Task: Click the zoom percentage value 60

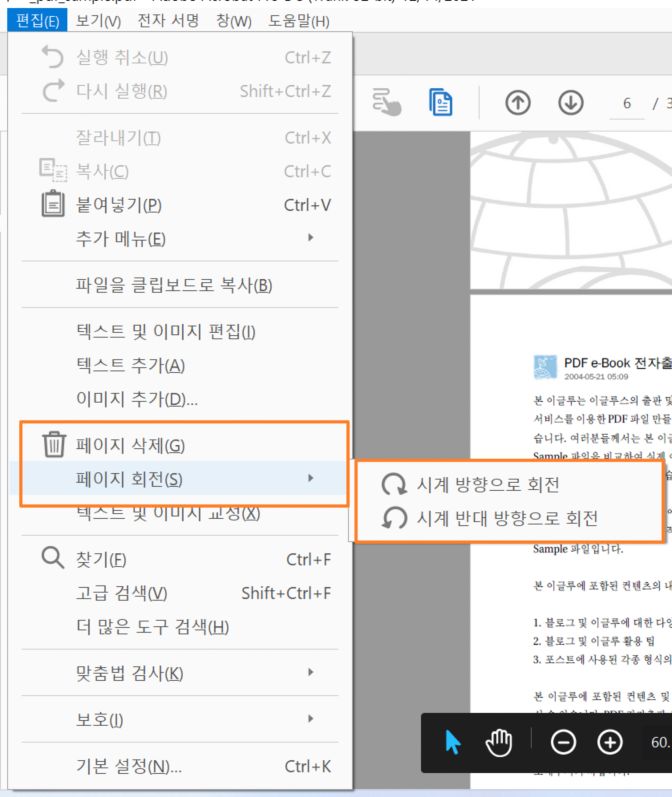Action: (661, 742)
